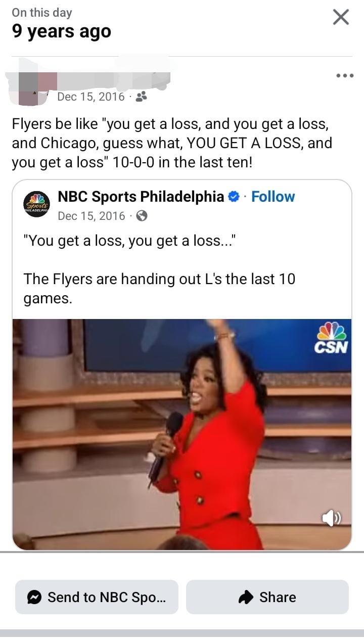Close the On this day memory view
The image size is (364, 639).
coord(341,17)
